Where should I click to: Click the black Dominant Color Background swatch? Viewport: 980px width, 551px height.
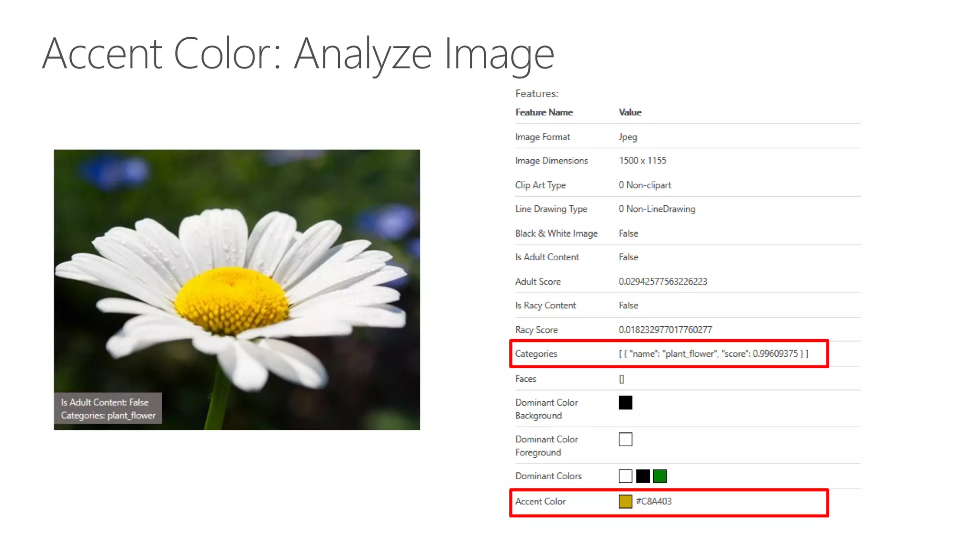(x=625, y=403)
